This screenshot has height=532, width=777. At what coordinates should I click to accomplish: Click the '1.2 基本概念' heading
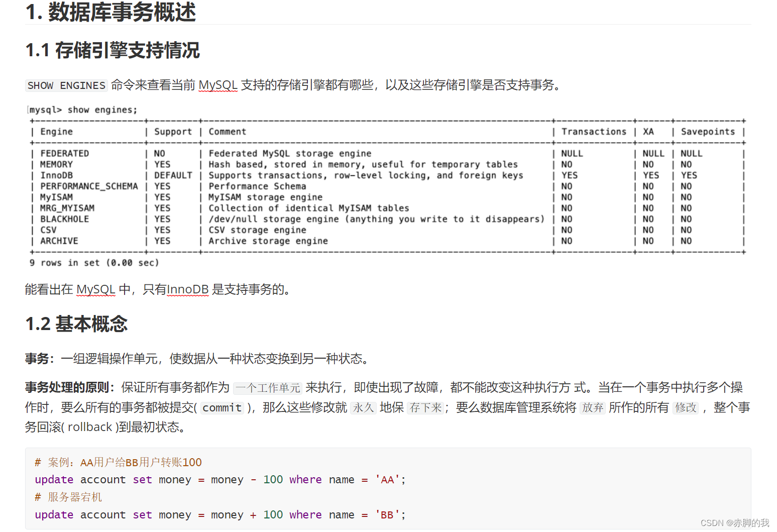click(76, 324)
